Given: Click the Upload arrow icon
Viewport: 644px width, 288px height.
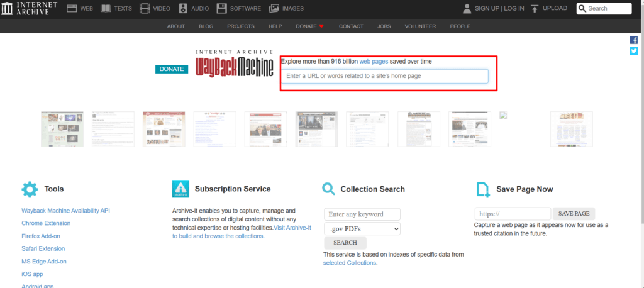Looking at the screenshot, I should tap(535, 8).
